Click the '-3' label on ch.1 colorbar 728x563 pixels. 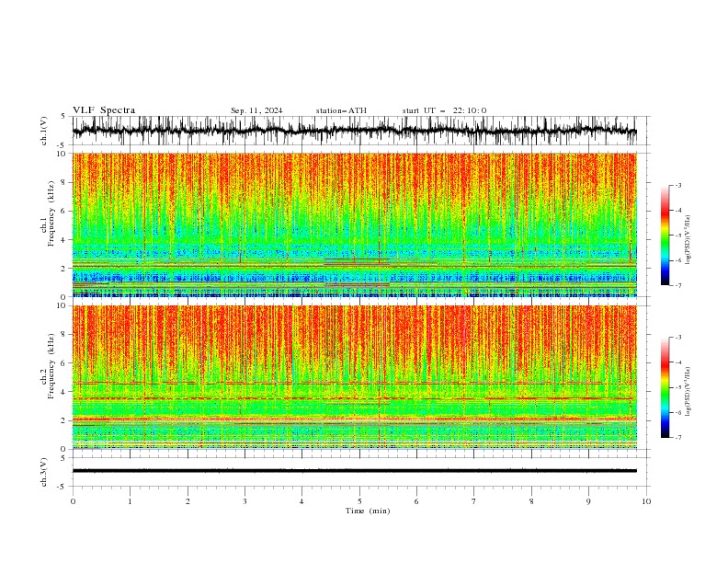click(x=677, y=185)
